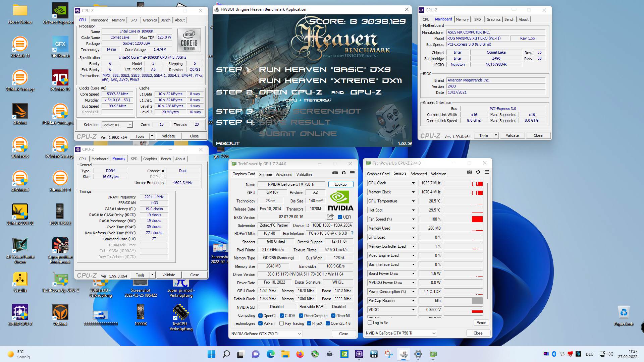Click ABOUT in Heaven Benchmark application
Image resolution: width=644 pixels, height=362 pixels.
228,143
